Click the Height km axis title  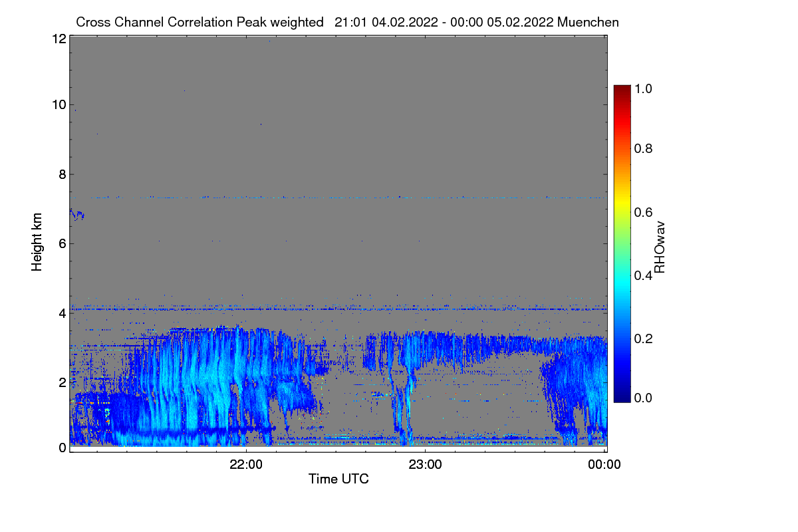point(37,242)
